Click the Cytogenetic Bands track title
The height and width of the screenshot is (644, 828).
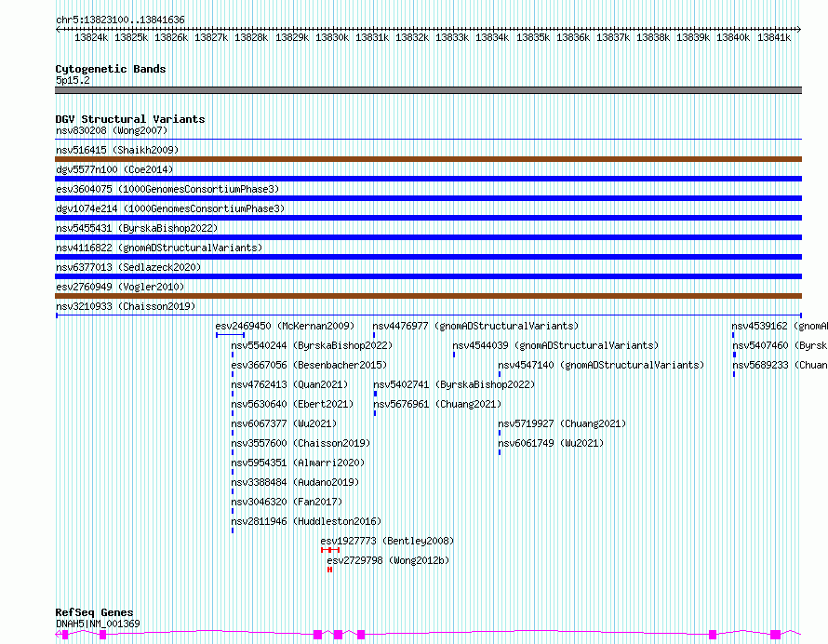111,69
